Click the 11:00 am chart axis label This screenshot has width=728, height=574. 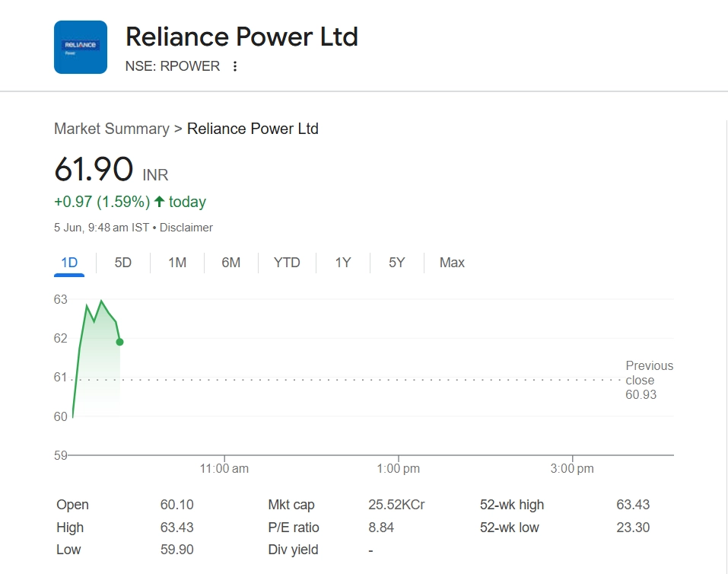tap(224, 469)
